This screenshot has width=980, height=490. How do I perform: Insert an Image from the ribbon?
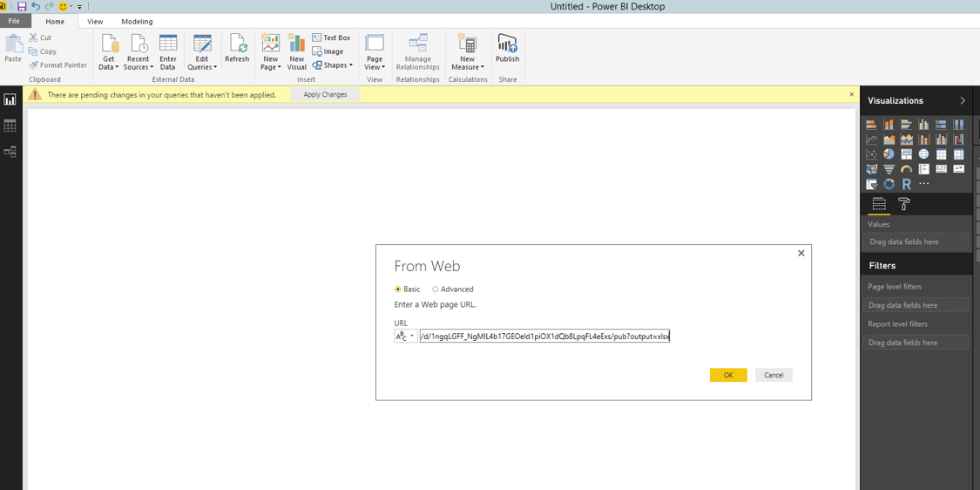point(328,51)
